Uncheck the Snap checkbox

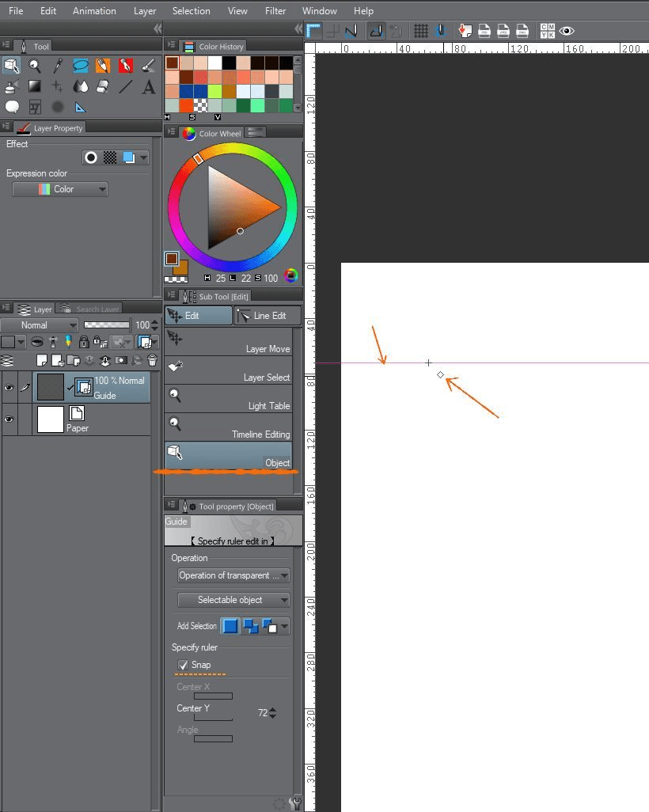coord(183,665)
